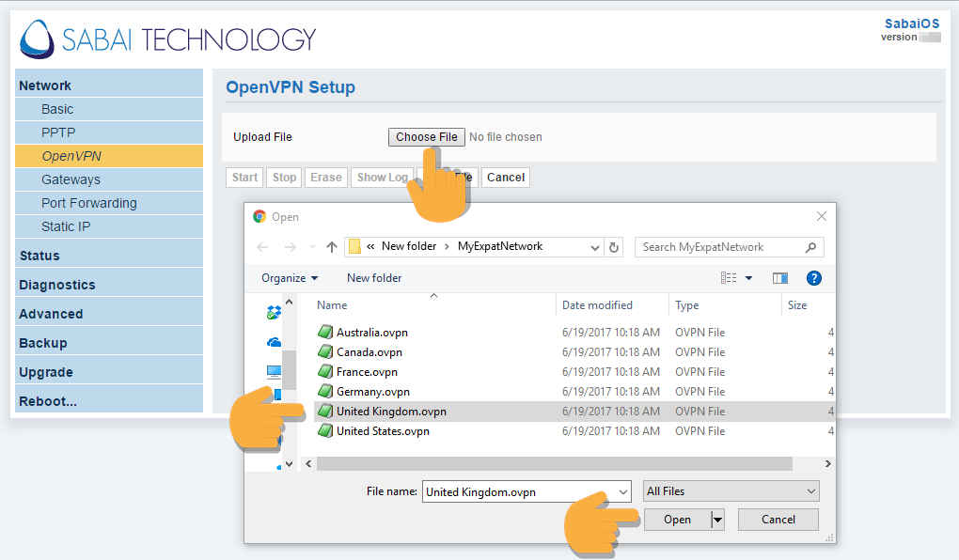Open the view options dropdown arrow
This screenshot has height=560, width=959.
pos(748,278)
